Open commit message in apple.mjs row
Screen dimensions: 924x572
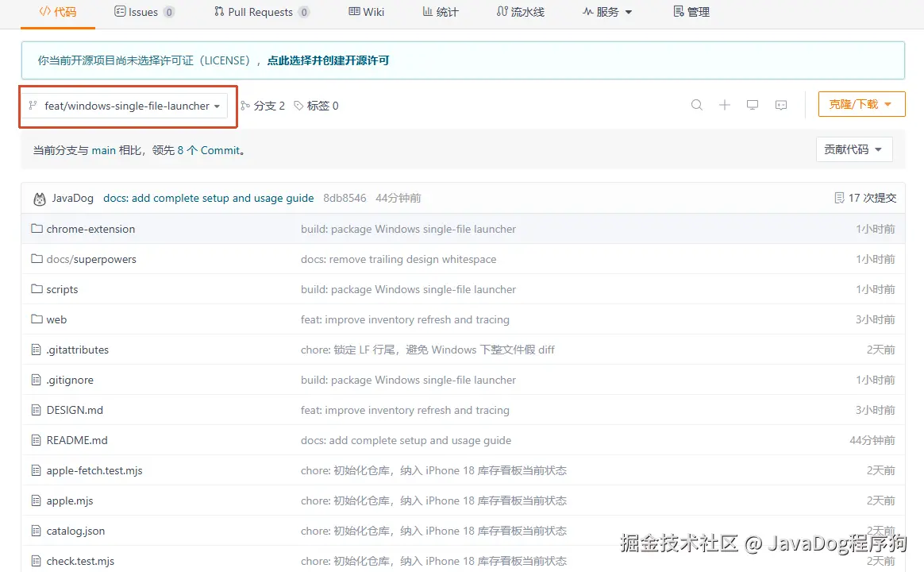click(433, 500)
